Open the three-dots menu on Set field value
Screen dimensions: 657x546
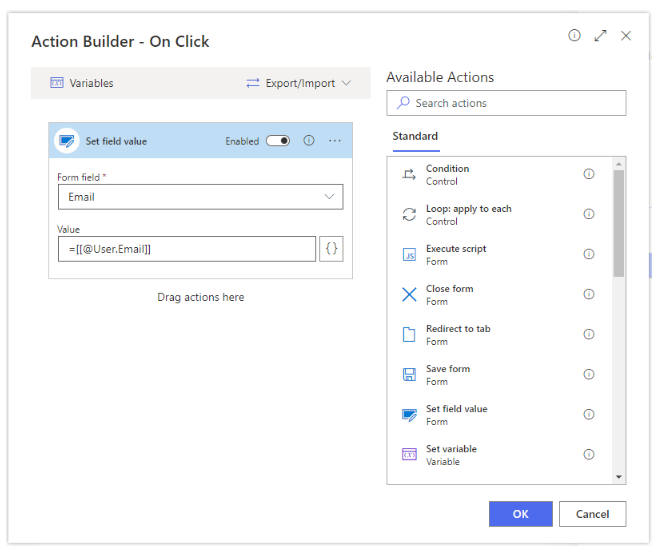335,141
